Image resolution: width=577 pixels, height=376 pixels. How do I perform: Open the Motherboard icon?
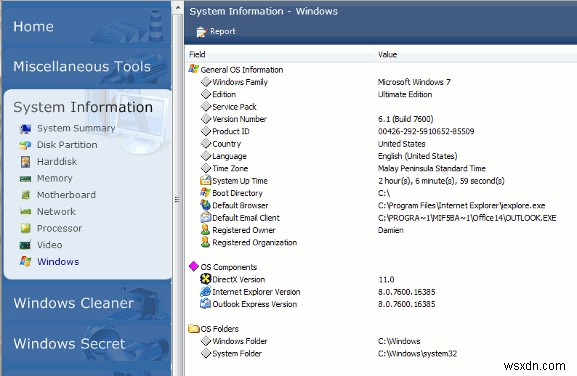(x=25, y=195)
